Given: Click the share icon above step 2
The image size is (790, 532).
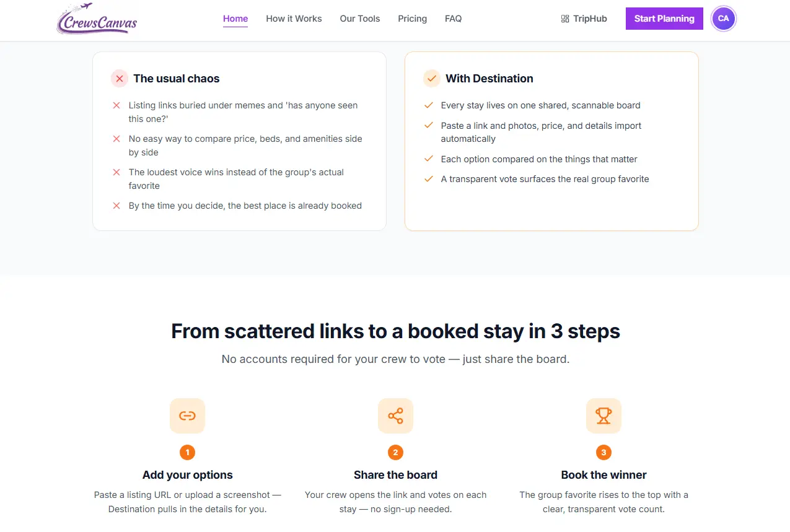Looking at the screenshot, I should [395, 416].
